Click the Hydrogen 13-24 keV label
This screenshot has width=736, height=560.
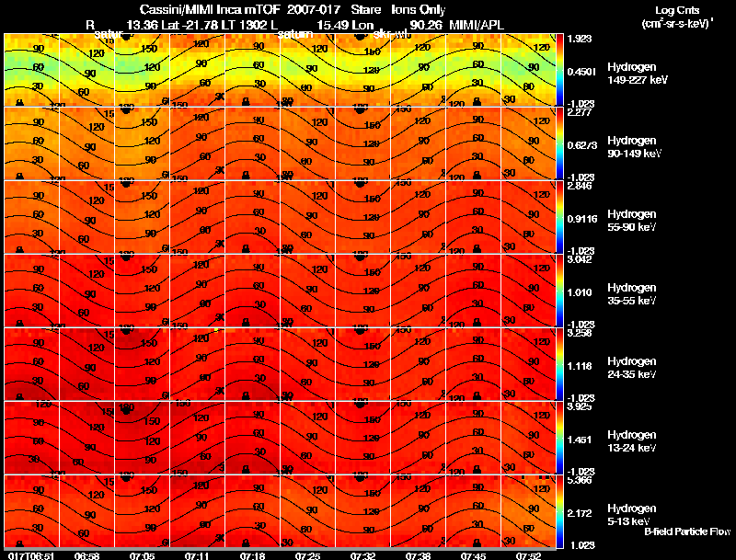(632, 441)
